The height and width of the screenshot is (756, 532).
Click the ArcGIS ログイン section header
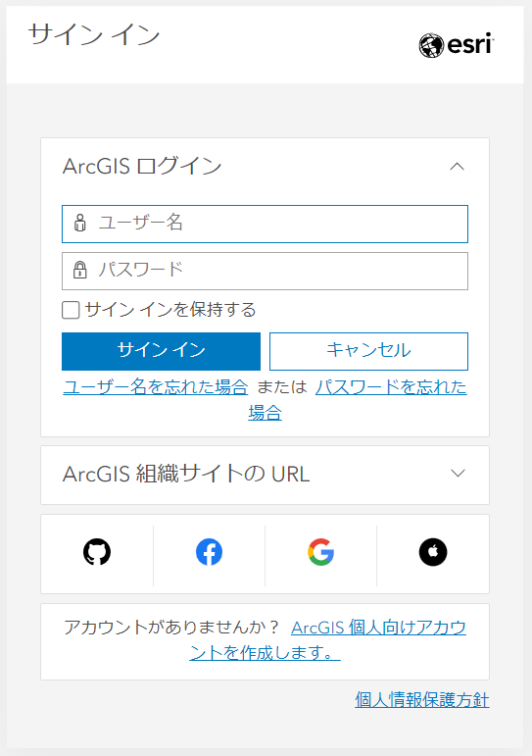[x=266, y=167]
